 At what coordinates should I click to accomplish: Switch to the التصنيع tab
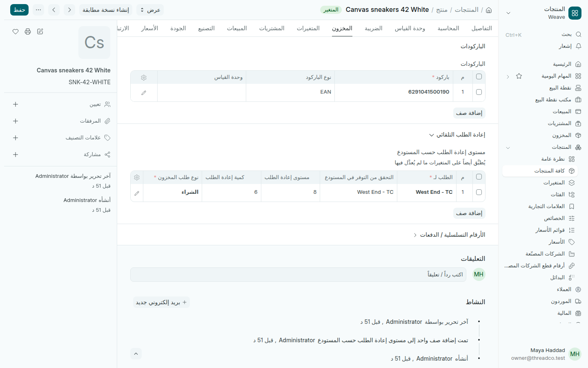pos(206,28)
